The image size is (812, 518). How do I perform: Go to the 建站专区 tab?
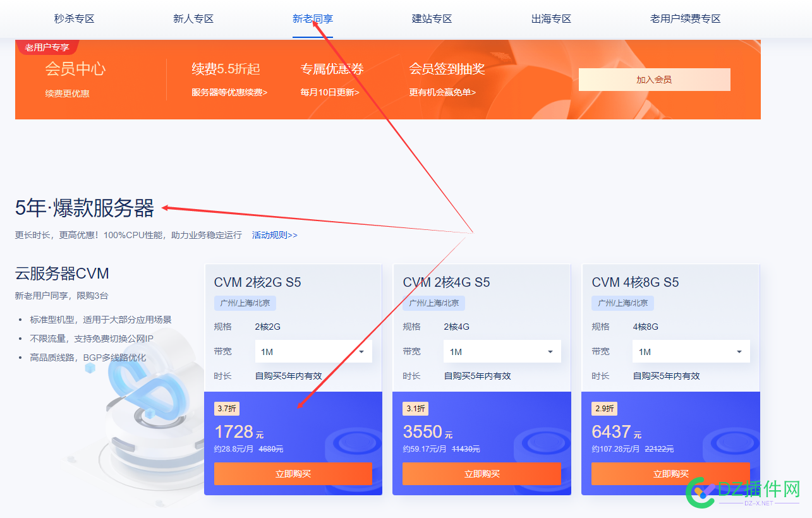pos(432,19)
